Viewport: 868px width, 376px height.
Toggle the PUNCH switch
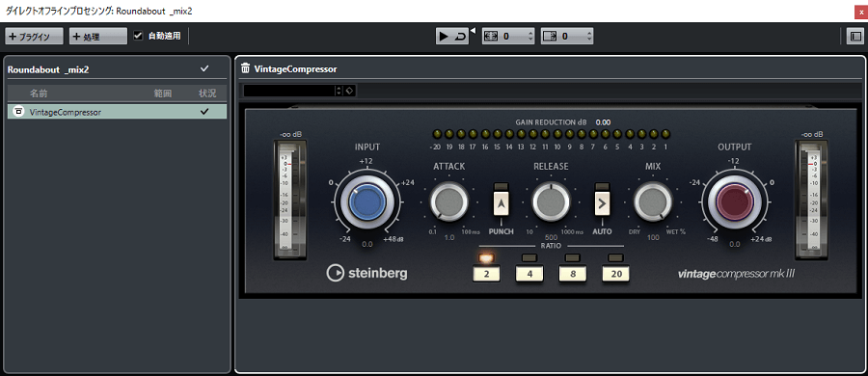(501, 204)
